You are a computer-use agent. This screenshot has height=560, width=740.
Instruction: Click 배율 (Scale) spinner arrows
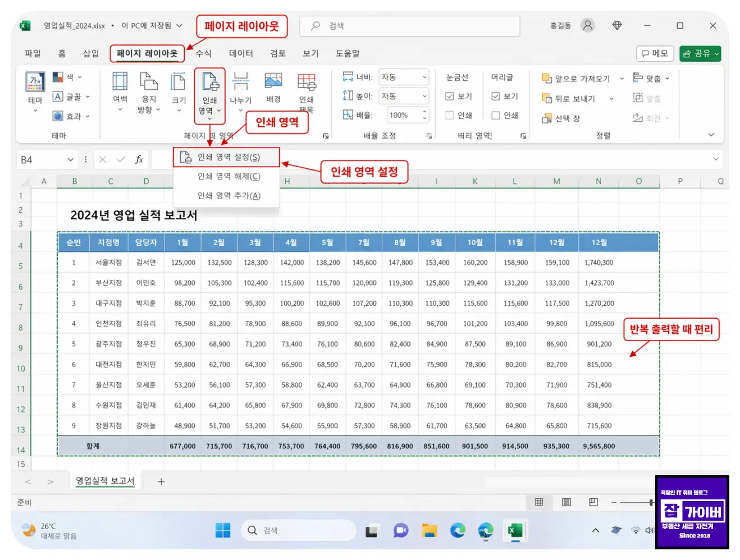pos(424,115)
